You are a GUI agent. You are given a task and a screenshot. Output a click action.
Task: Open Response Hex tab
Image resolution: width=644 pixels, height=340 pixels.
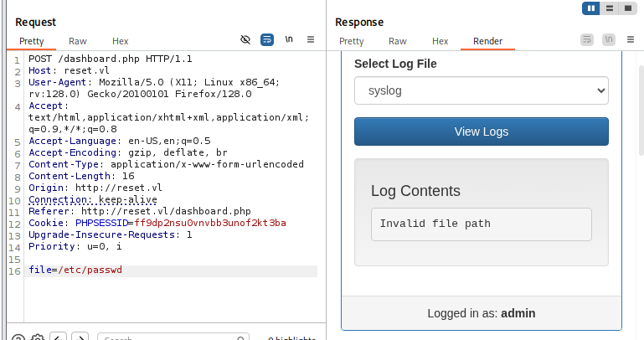pyautogui.click(x=440, y=41)
